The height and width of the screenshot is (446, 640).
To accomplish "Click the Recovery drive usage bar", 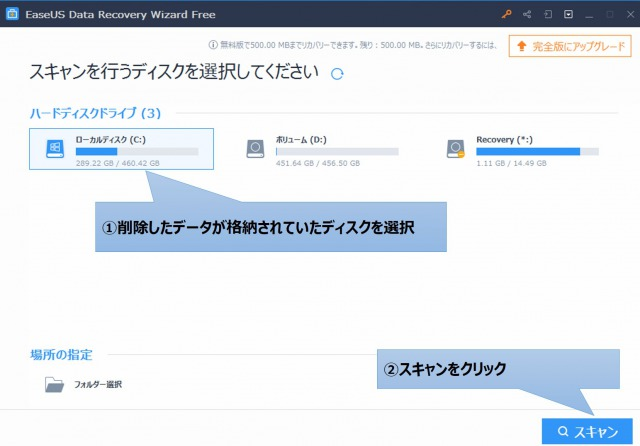I will tap(537, 151).
